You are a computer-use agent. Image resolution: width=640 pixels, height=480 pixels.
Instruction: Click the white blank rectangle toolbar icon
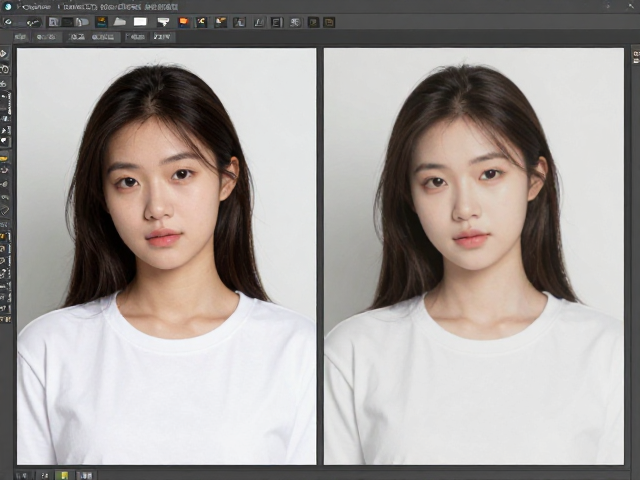(x=140, y=22)
